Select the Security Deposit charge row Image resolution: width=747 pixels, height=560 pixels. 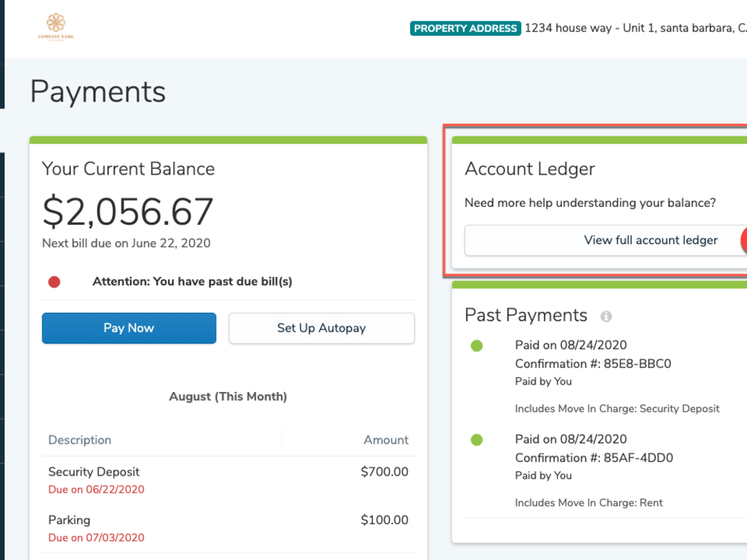pos(228,480)
